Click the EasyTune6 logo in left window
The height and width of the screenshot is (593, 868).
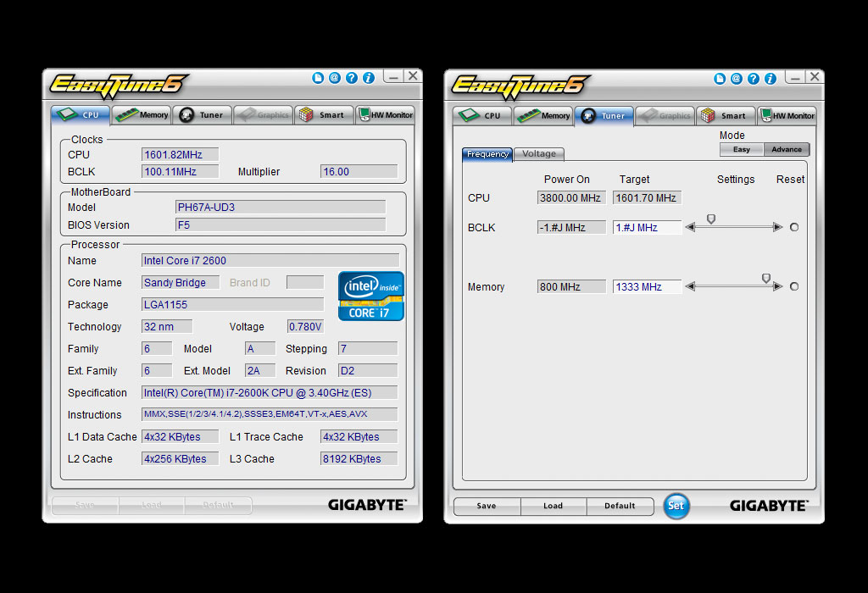tap(119, 86)
